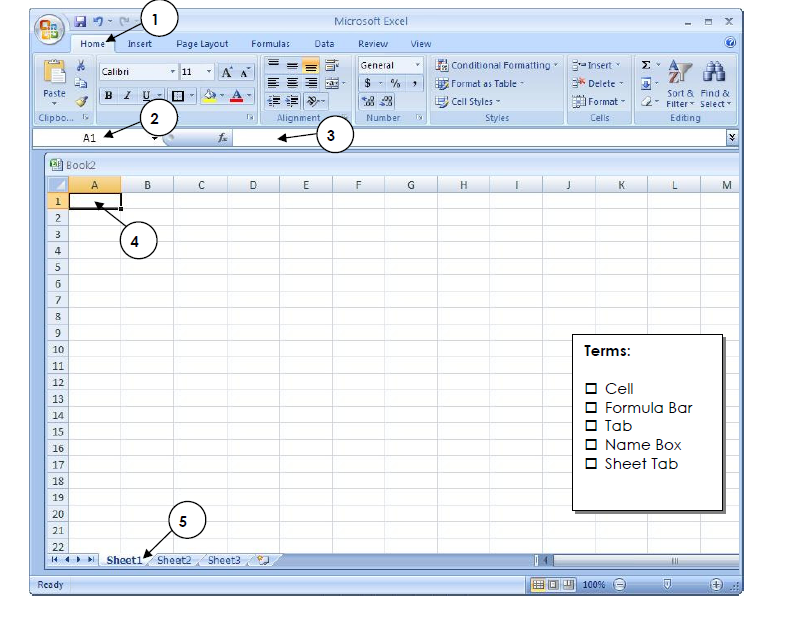Switch to Page Break Preview view
Viewport: 787px width, 619px height.
[568, 585]
